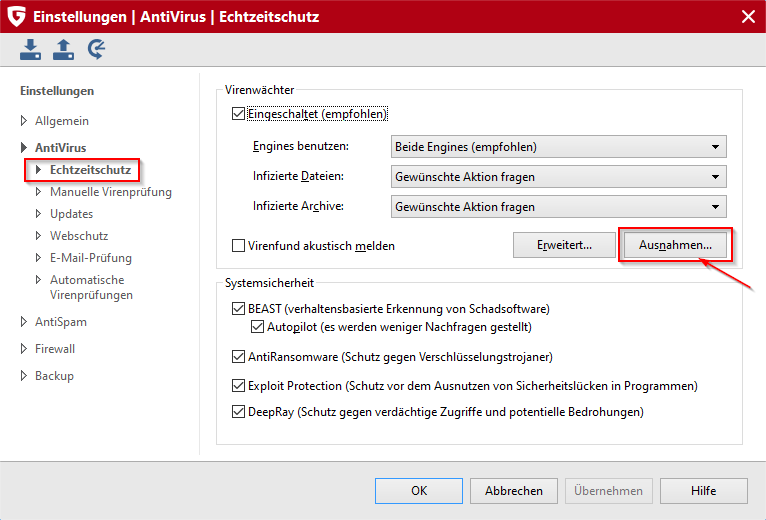Open the Engines benutzen dropdown
This screenshot has width=766, height=520.
point(559,147)
